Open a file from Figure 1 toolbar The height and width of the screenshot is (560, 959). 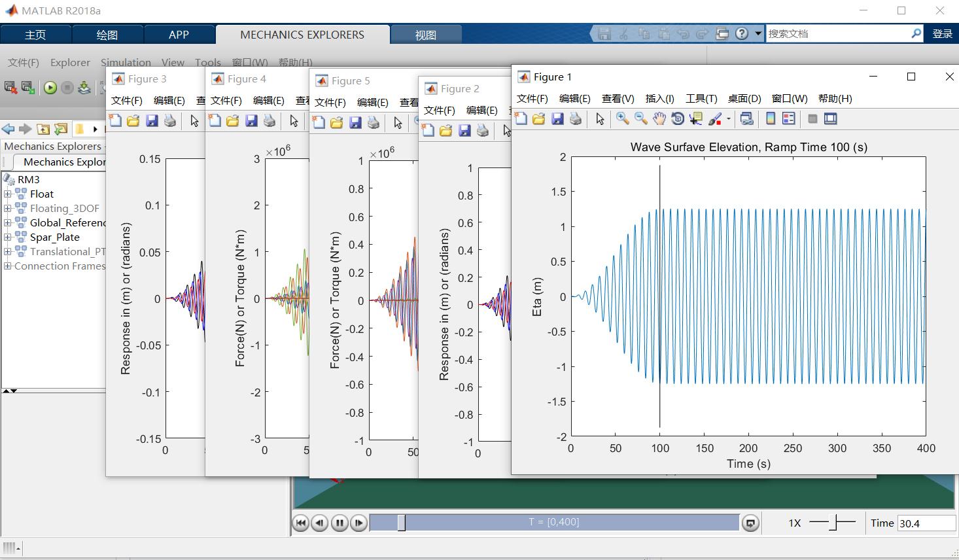[539, 118]
